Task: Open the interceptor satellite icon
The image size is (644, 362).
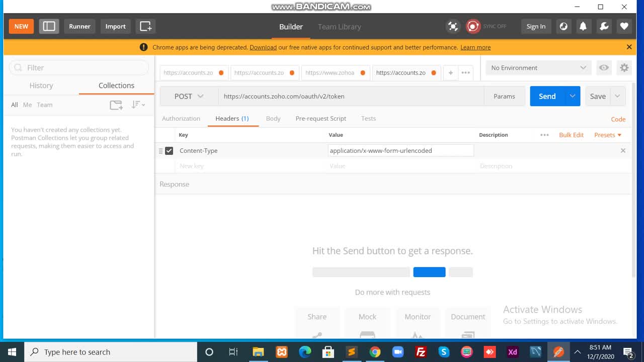Action: tap(453, 27)
